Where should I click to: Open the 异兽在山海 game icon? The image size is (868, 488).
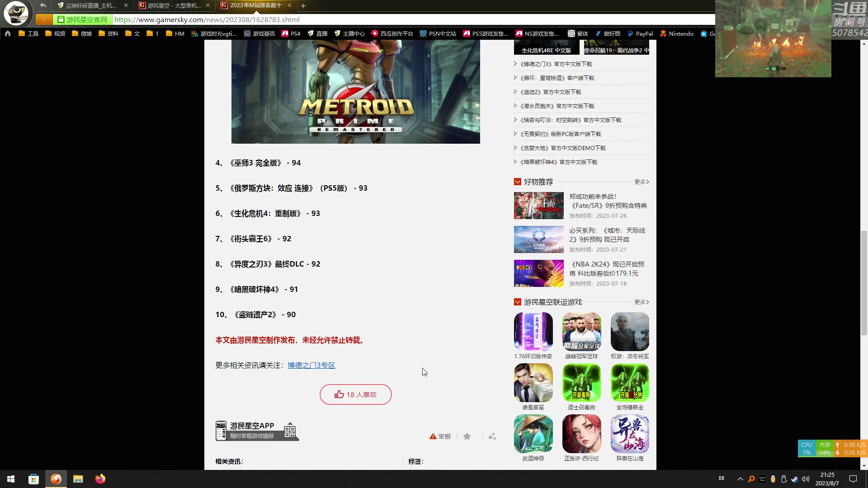pos(630,434)
